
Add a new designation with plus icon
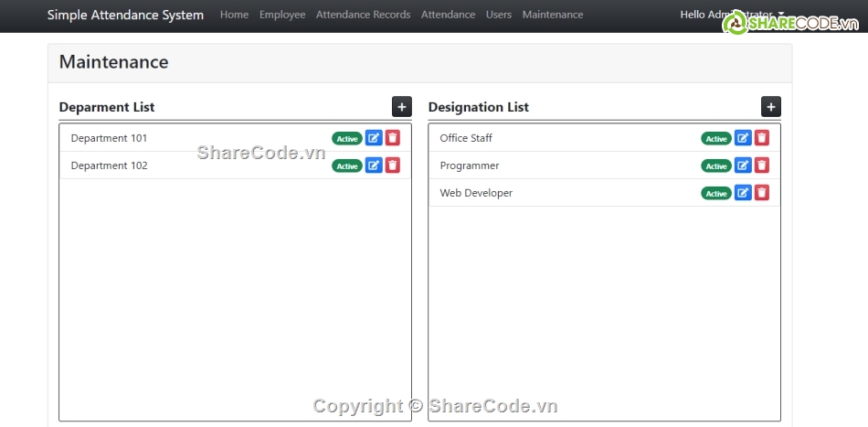(x=771, y=107)
